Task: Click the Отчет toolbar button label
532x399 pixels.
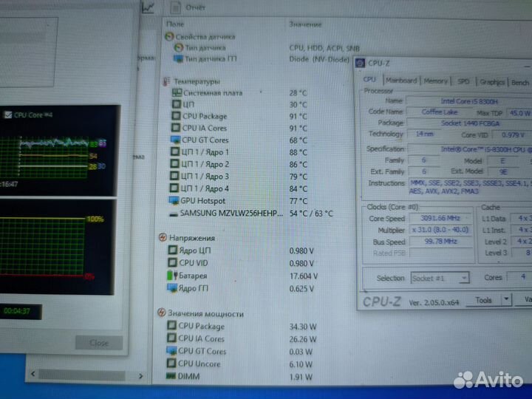Action: pyautogui.click(x=195, y=7)
